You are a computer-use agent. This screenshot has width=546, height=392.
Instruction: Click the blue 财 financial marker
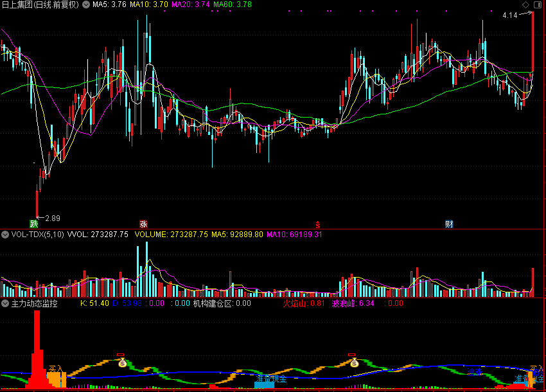tap(449, 224)
